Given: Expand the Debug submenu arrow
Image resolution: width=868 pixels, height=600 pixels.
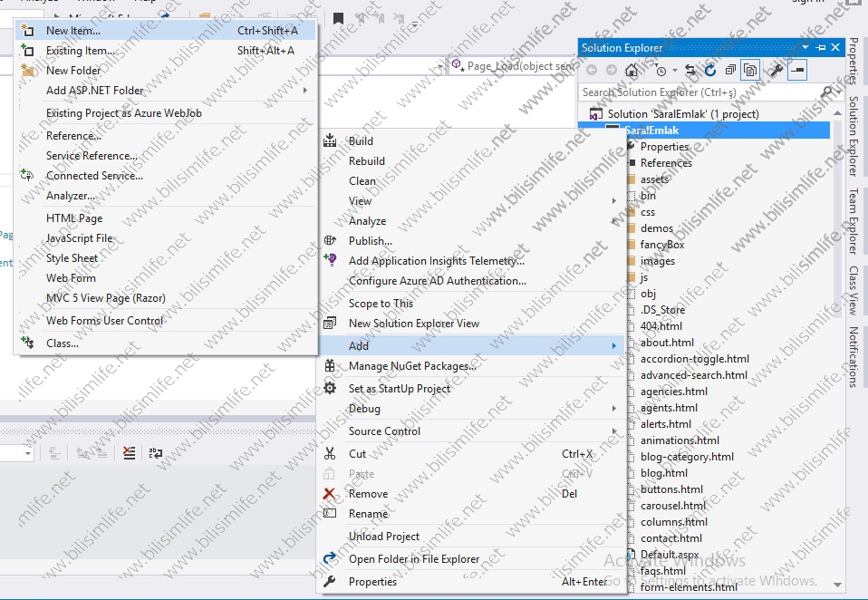Looking at the screenshot, I should point(614,409).
